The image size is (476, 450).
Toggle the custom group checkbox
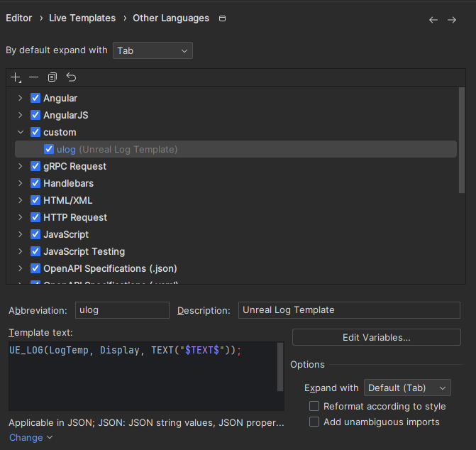click(x=35, y=132)
